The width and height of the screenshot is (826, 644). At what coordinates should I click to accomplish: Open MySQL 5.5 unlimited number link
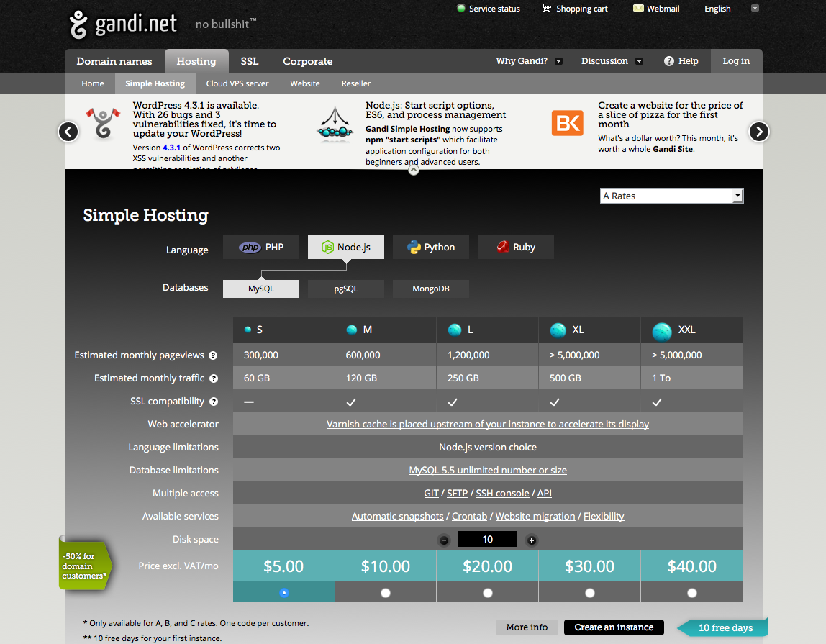click(488, 470)
